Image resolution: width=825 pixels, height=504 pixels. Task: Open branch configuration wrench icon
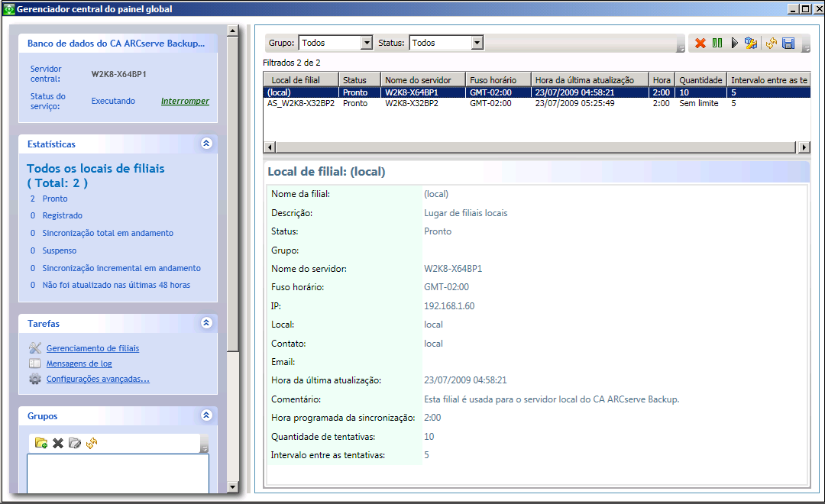click(x=751, y=44)
